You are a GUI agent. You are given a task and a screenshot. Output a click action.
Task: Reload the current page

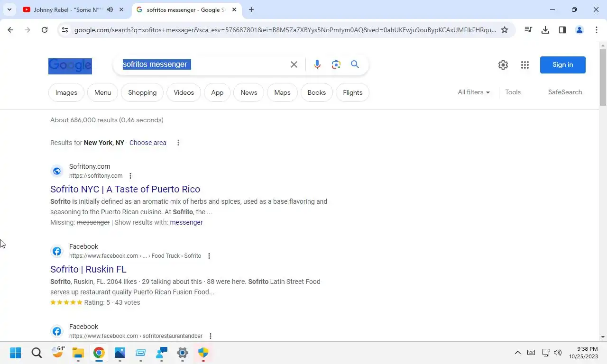[x=45, y=30]
